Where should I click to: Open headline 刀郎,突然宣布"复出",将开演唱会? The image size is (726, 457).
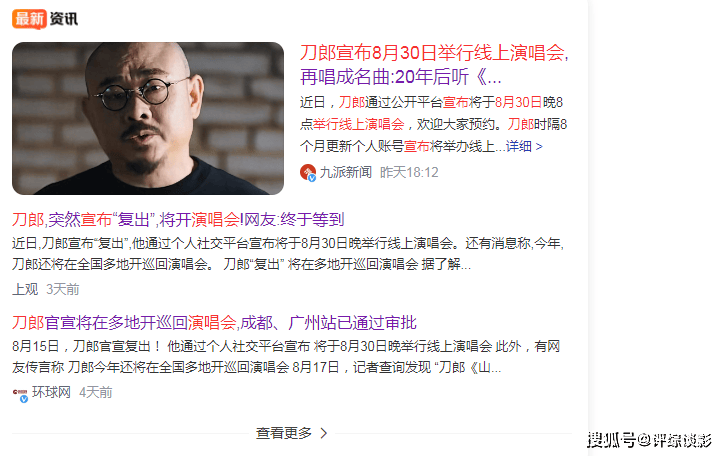pyautogui.click(x=178, y=219)
